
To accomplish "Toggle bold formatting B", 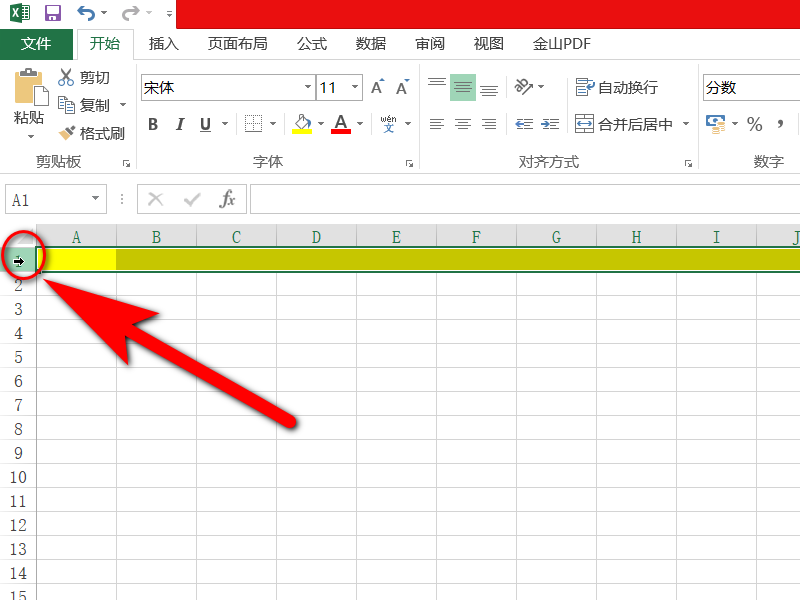I will pos(153,124).
